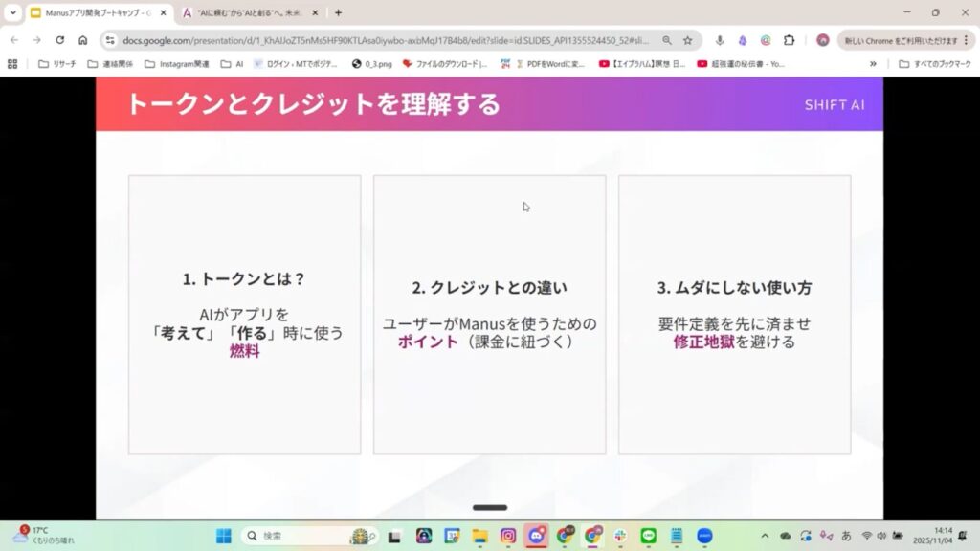Open the Instagram app in the taskbar
Image resolution: width=980 pixels, height=551 pixels.
[x=508, y=536]
